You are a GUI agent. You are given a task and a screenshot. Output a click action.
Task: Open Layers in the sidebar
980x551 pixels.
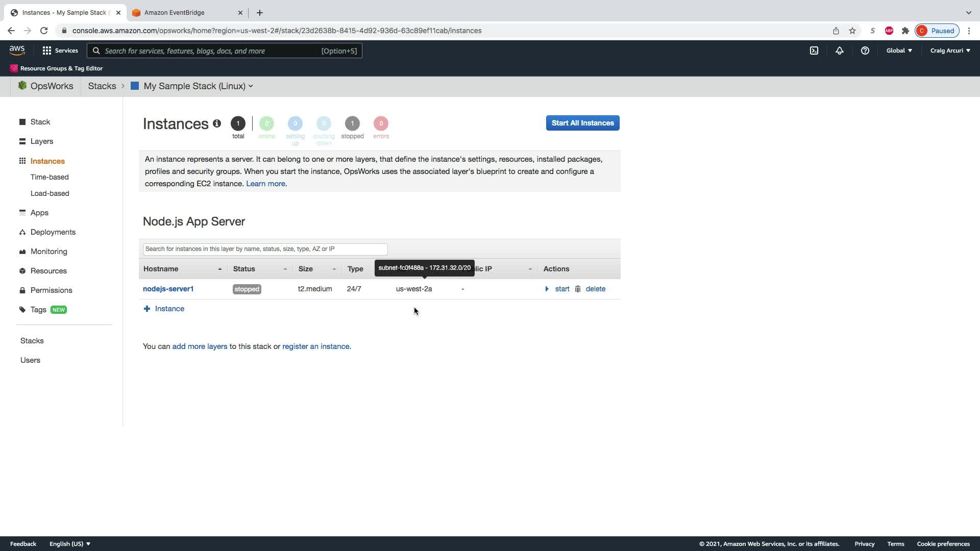click(x=42, y=141)
